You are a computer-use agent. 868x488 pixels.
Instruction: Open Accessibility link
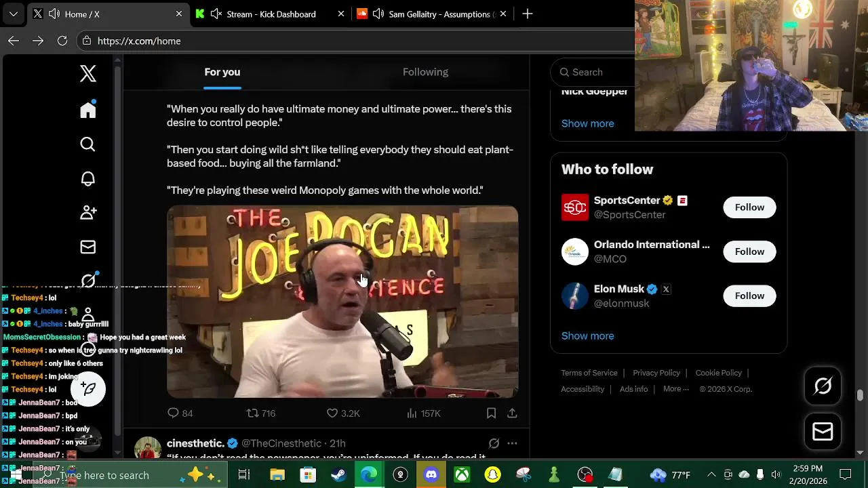pyautogui.click(x=583, y=389)
